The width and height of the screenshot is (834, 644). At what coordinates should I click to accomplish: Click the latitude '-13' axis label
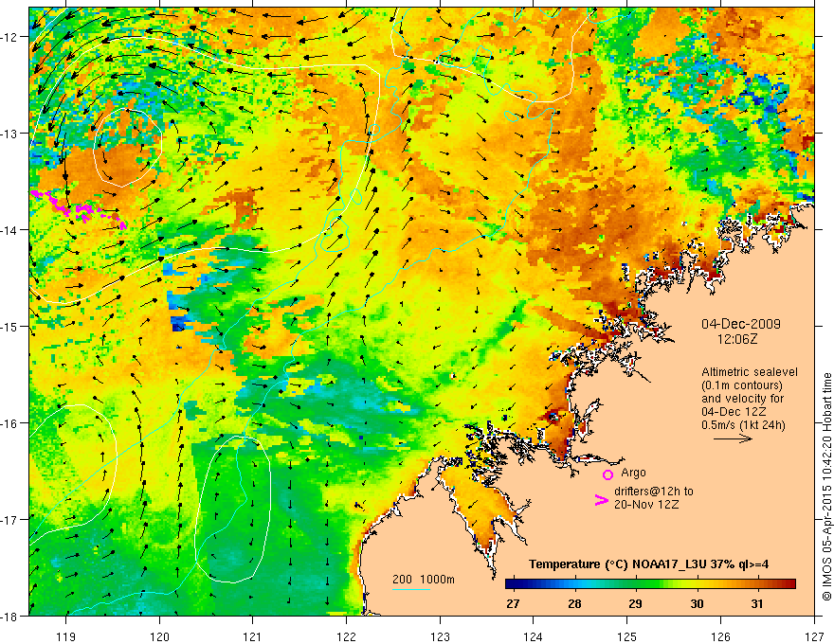tap(10, 134)
